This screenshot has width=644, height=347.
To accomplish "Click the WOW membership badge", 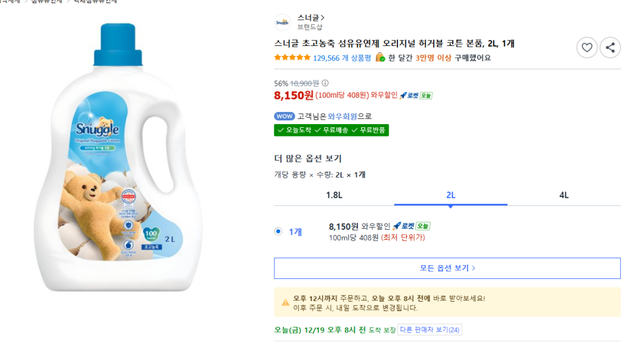I will (x=284, y=116).
